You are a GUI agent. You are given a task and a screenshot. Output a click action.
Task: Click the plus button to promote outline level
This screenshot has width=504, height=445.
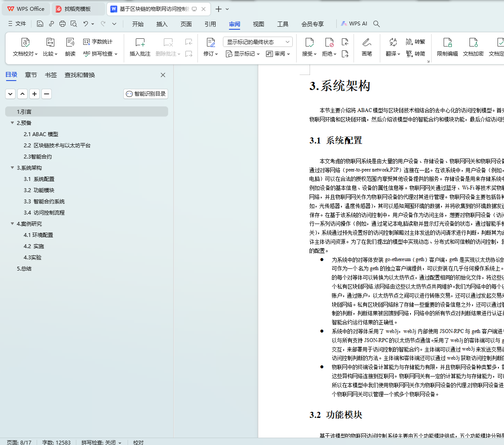pos(34,94)
